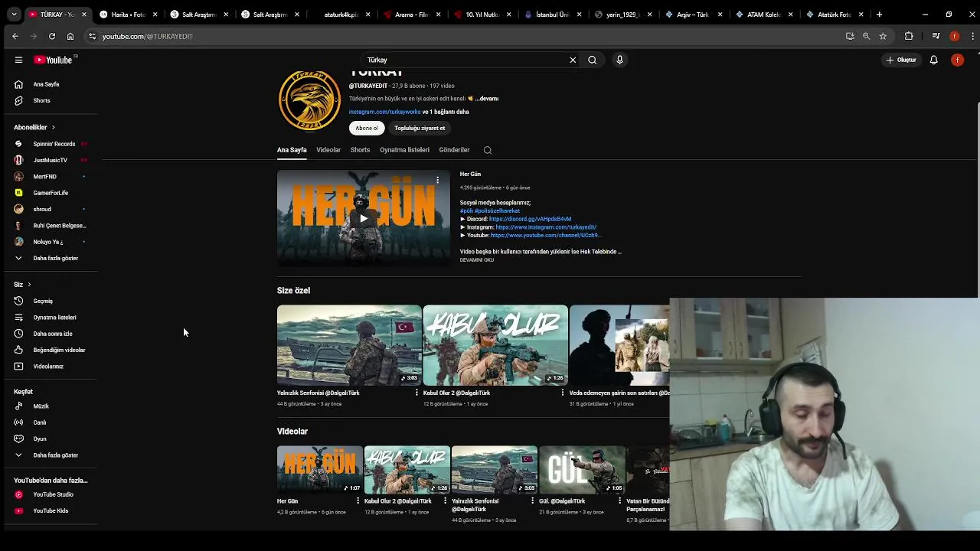Play the featured Her Gün video
980x551 pixels.
click(364, 218)
